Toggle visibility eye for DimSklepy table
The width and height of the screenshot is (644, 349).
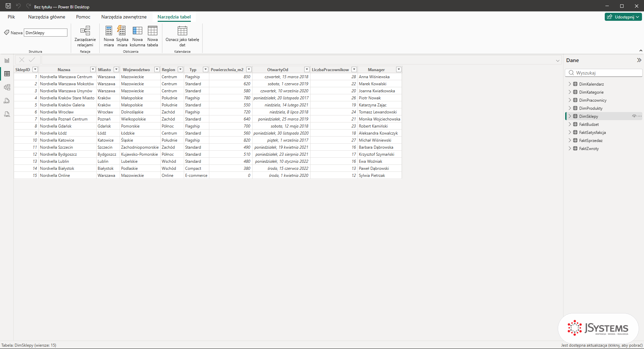tap(634, 116)
